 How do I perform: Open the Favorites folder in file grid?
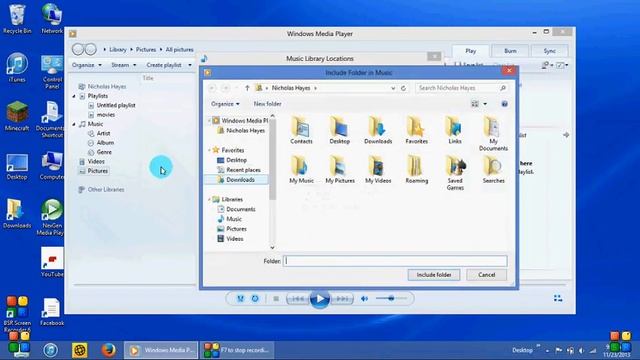(416, 131)
